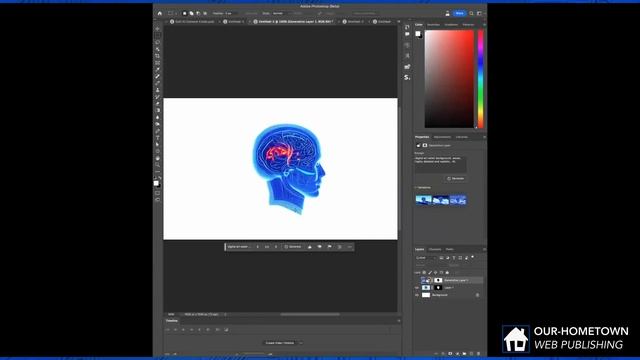Viewport: 640px width, 360px height.
Task: Select the Eyedropper tool
Action: click(x=158, y=70)
